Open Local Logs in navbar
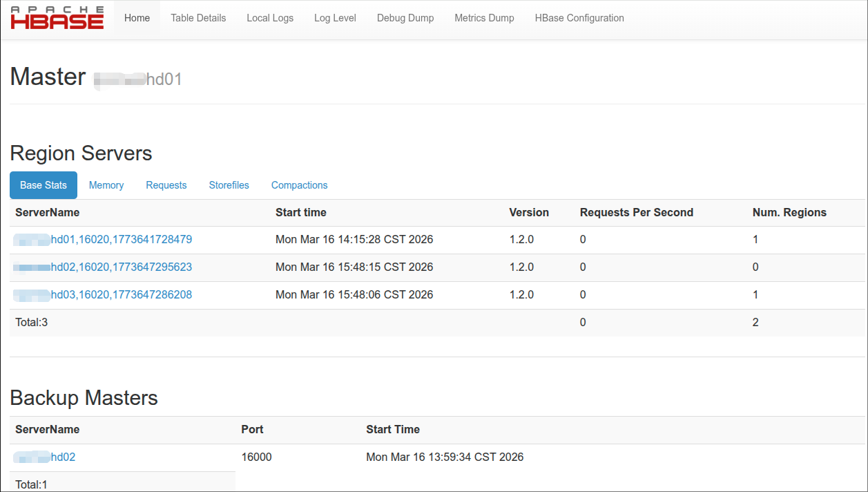868x492 pixels. (270, 18)
